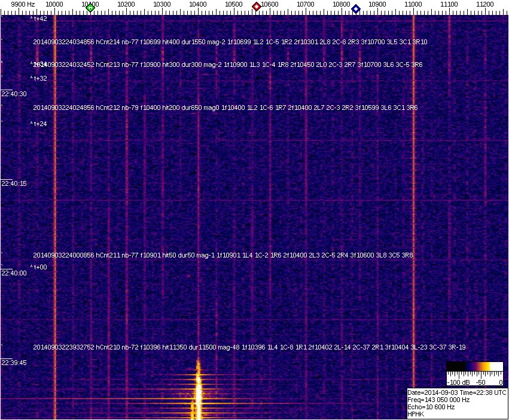Select the blue diamond frequency marker

coord(356,9)
